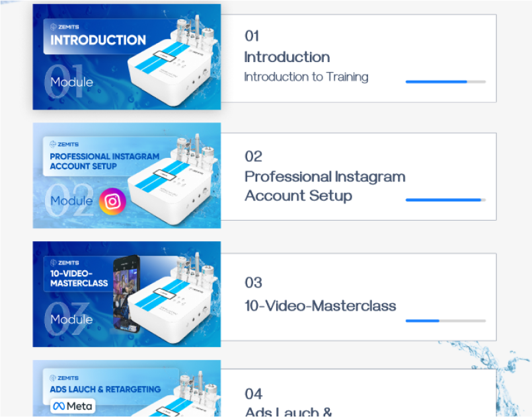
Task: Click the Instagram logo icon on Module 02
Action: (x=112, y=202)
